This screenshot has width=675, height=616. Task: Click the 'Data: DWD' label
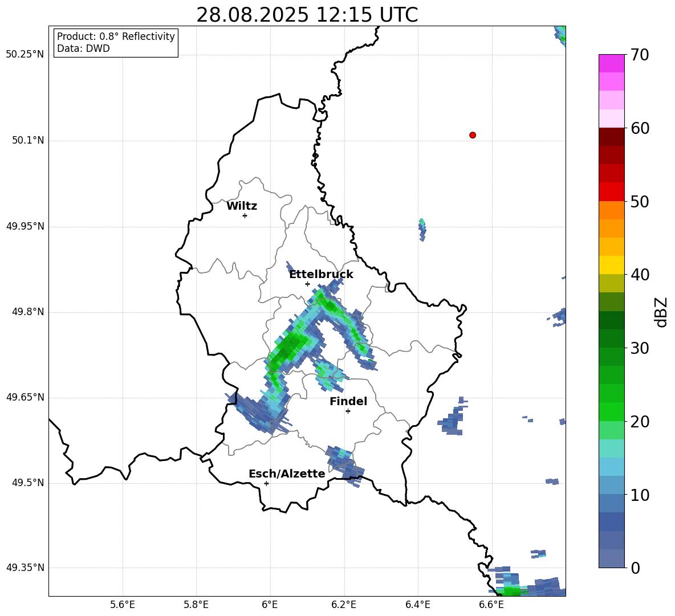tap(83, 48)
